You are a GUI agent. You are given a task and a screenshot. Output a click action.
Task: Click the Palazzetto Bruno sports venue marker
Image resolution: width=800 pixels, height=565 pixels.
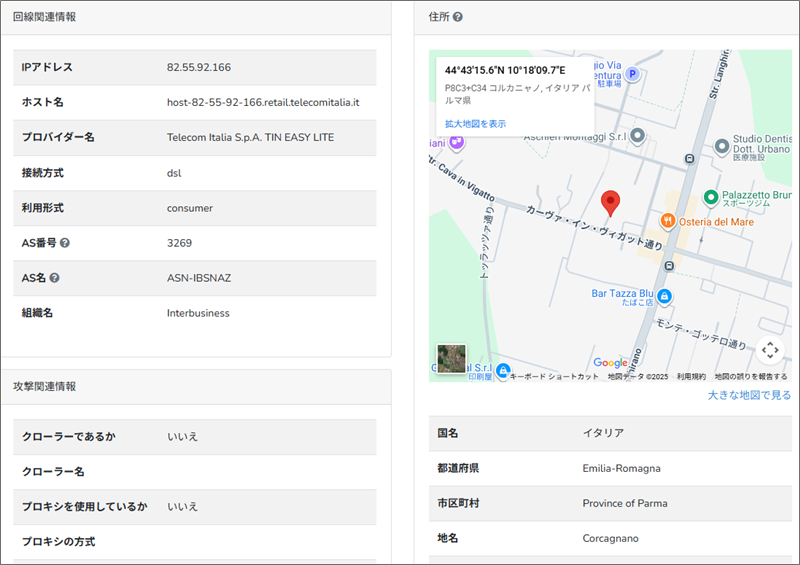[711, 197]
